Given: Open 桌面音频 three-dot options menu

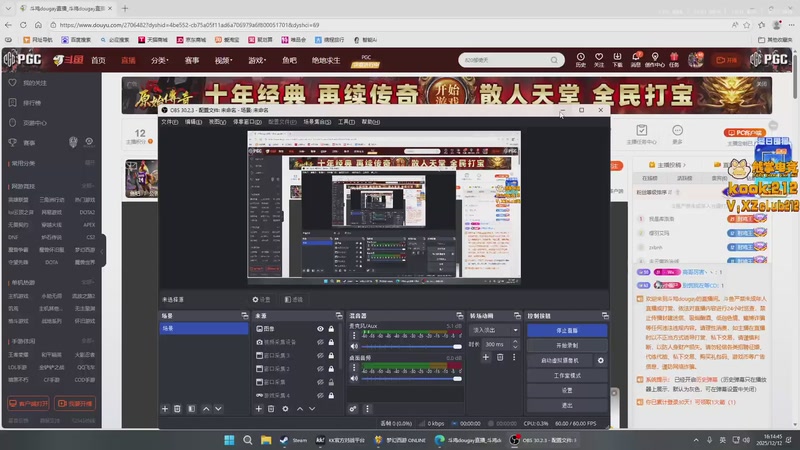Looking at the screenshot, I should coord(354,367).
